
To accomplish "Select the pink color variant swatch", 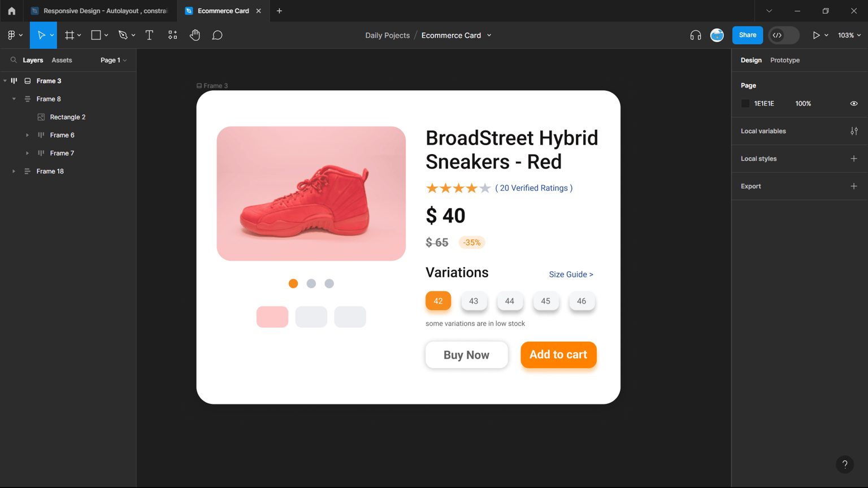I will pyautogui.click(x=272, y=317).
